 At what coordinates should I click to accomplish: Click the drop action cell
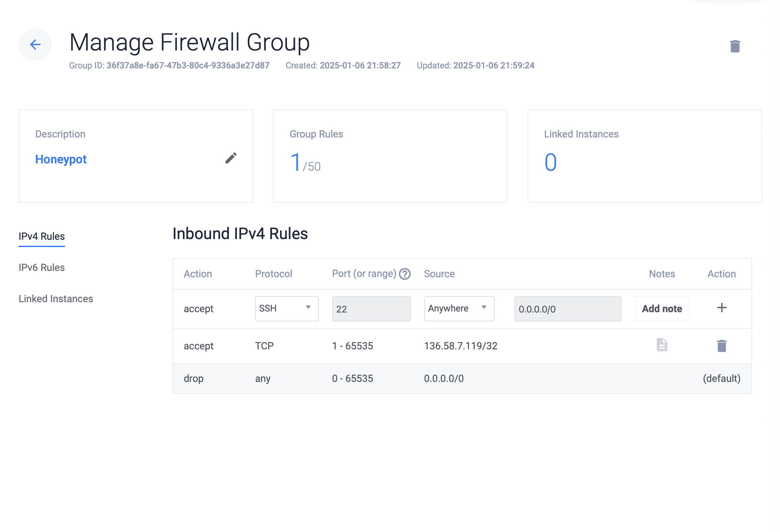[x=194, y=379]
